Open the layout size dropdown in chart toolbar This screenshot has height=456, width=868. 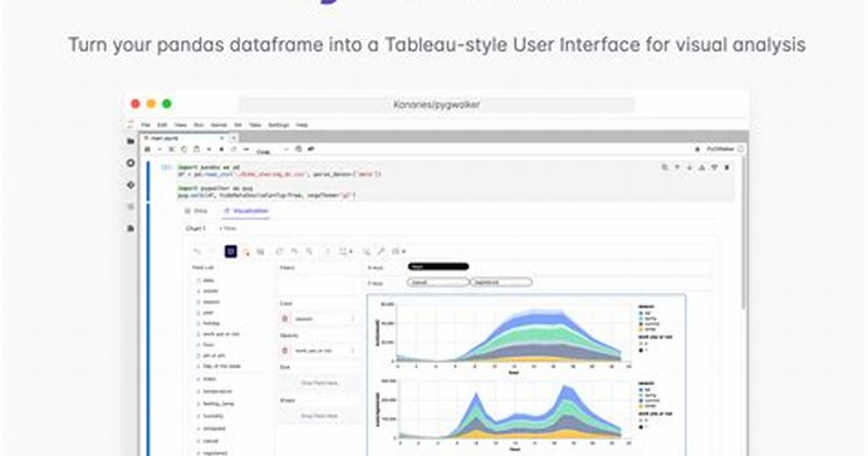pyautogui.click(x=346, y=251)
